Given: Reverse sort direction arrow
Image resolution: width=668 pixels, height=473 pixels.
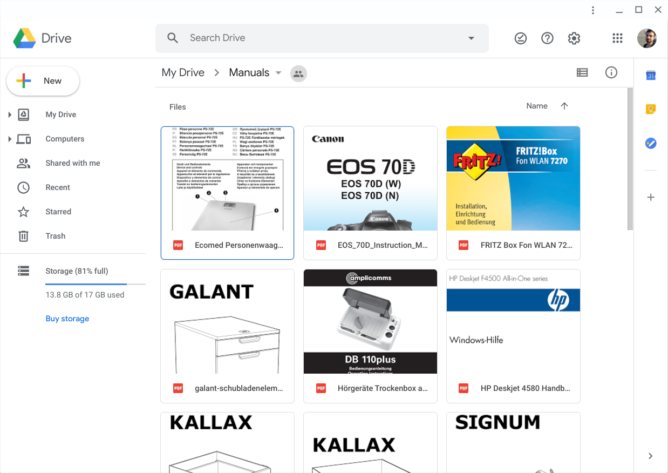Looking at the screenshot, I should tap(564, 106).
